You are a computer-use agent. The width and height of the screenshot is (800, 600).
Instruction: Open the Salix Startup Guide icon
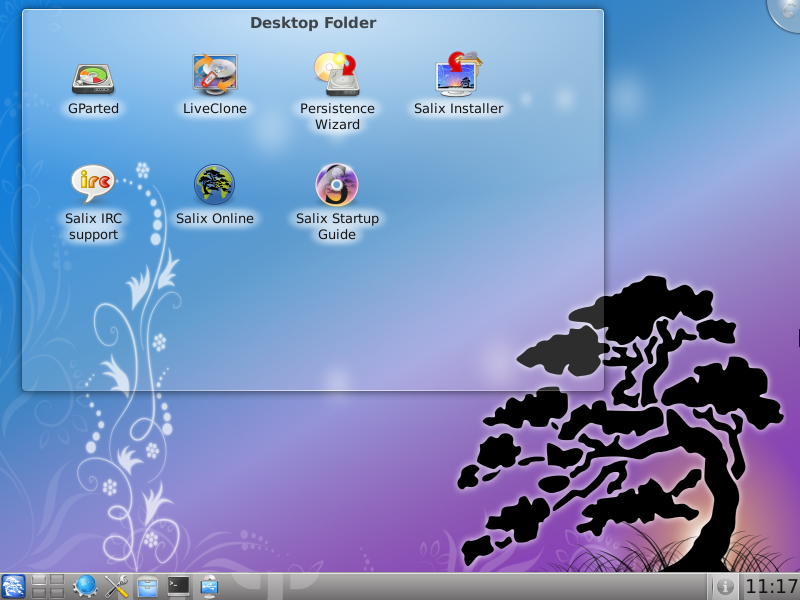pyautogui.click(x=337, y=184)
